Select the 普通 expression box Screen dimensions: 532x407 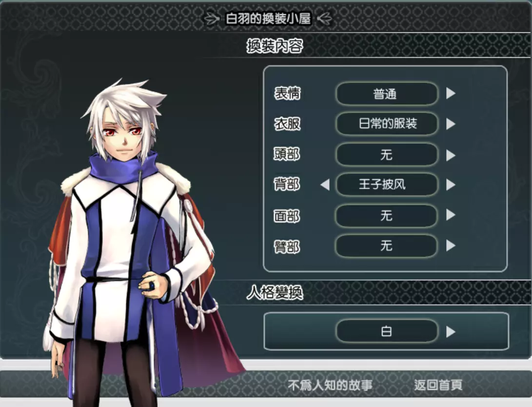(x=387, y=93)
